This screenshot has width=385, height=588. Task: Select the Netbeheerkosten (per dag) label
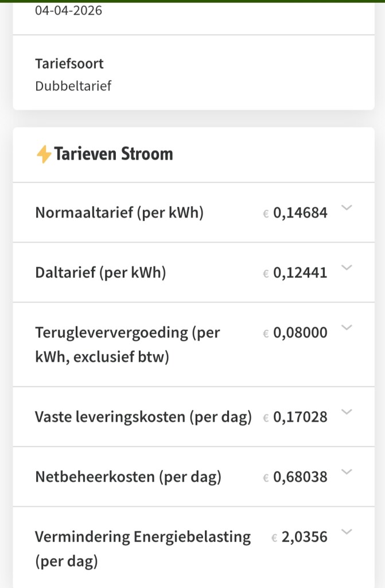(x=128, y=477)
